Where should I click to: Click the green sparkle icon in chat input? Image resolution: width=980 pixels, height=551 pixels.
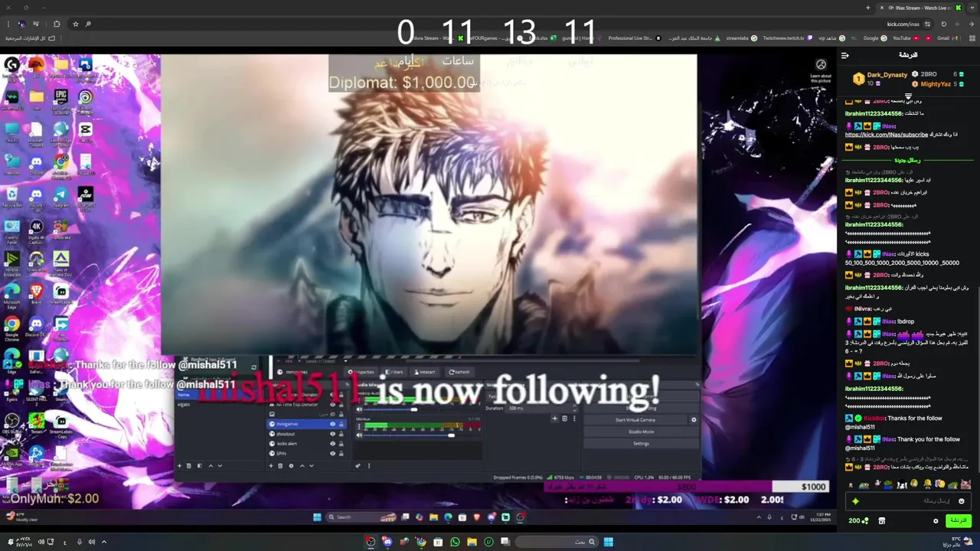[855, 501]
